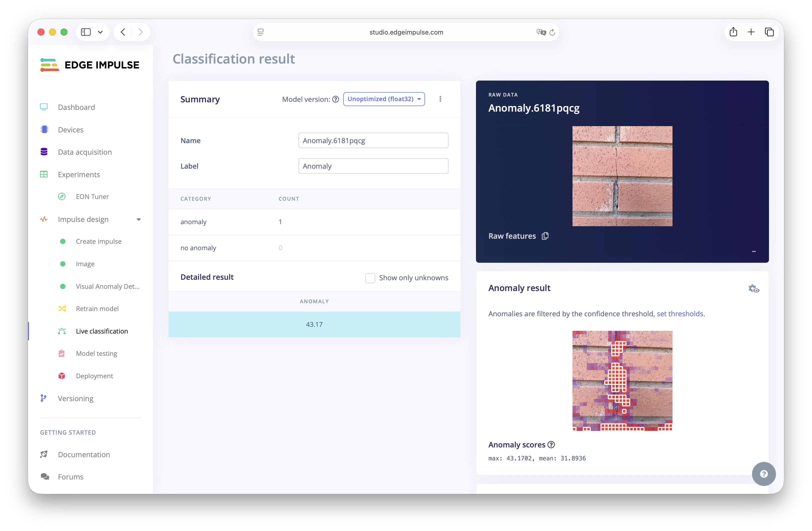
Task: Reload the page in address bar
Action: 552,32
